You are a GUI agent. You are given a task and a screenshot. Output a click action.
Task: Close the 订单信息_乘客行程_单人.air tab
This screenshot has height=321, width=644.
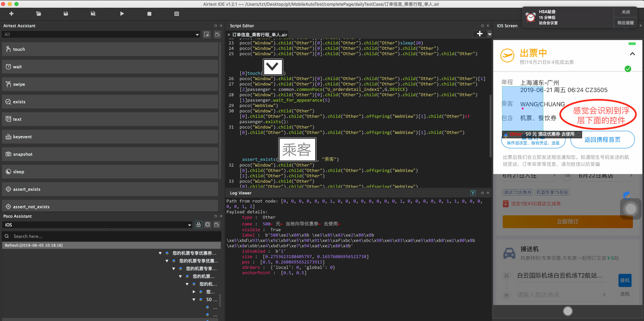click(229, 35)
